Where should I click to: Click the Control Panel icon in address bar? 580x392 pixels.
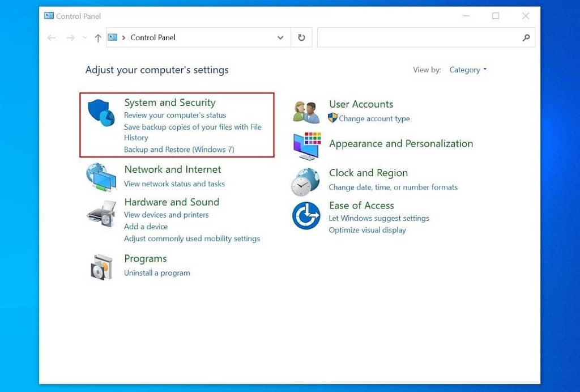[113, 37]
